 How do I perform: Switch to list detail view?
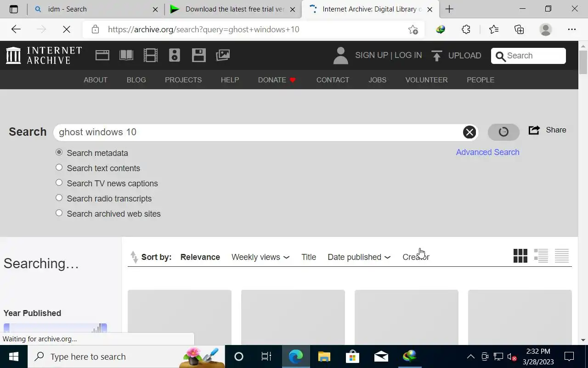point(541,256)
